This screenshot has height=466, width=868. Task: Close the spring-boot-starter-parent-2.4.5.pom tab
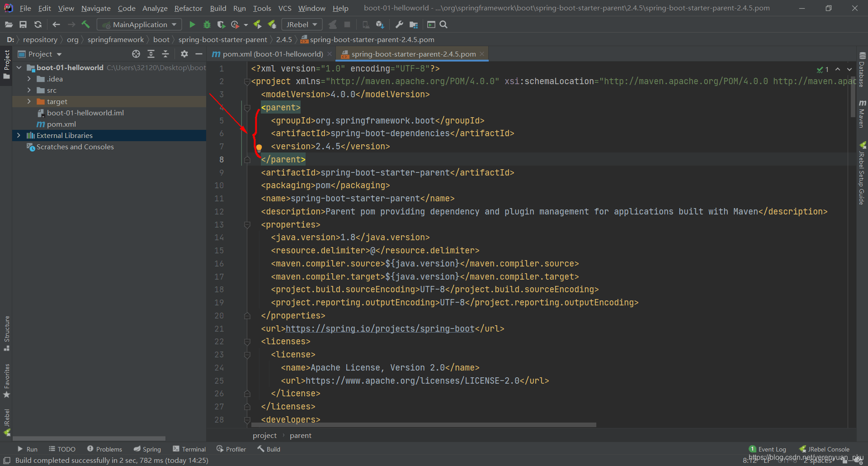(x=482, y=54)
